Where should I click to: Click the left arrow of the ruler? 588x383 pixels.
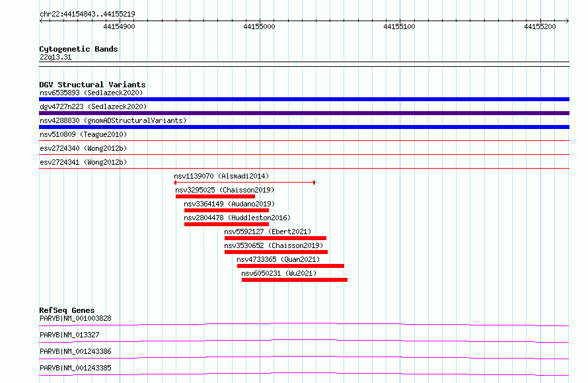tap(41, 21)
